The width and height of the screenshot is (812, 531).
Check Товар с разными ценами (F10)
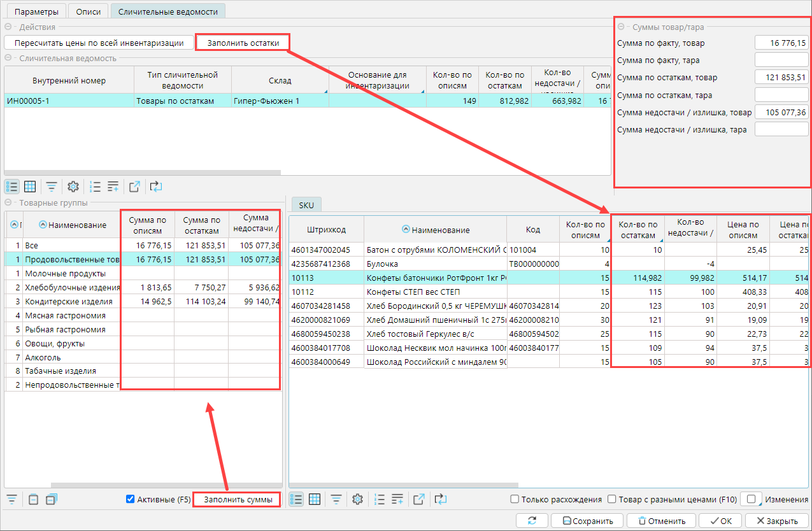[612, 500]
